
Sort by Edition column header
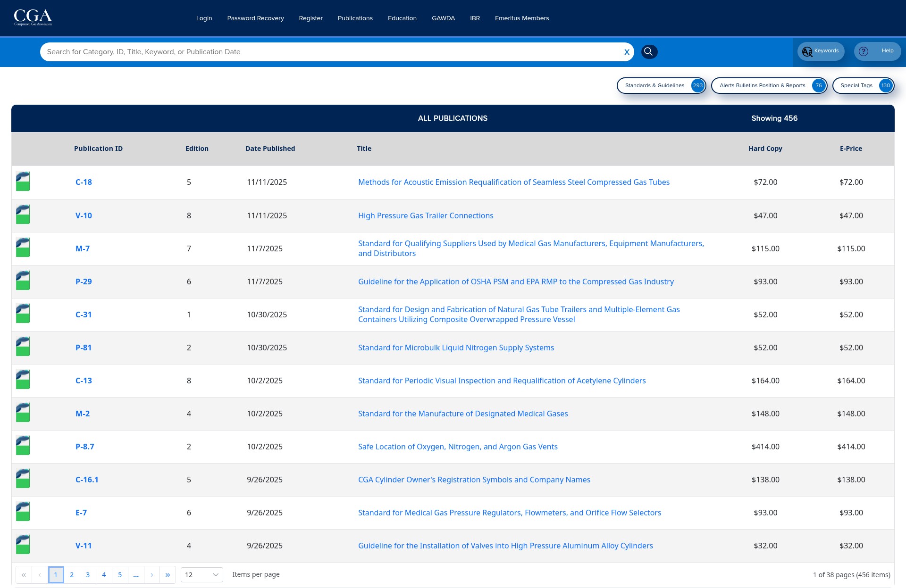[x=197, y=149]
